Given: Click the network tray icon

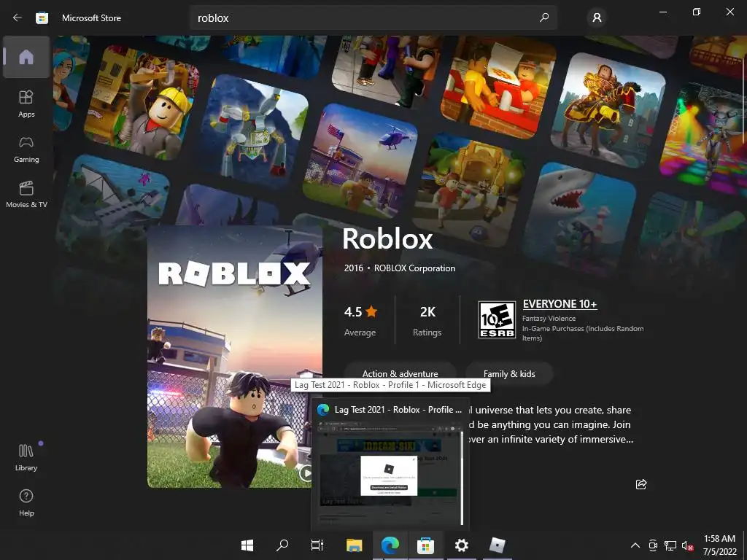Looking at the screenshot, I should click(x=671, y=545).
